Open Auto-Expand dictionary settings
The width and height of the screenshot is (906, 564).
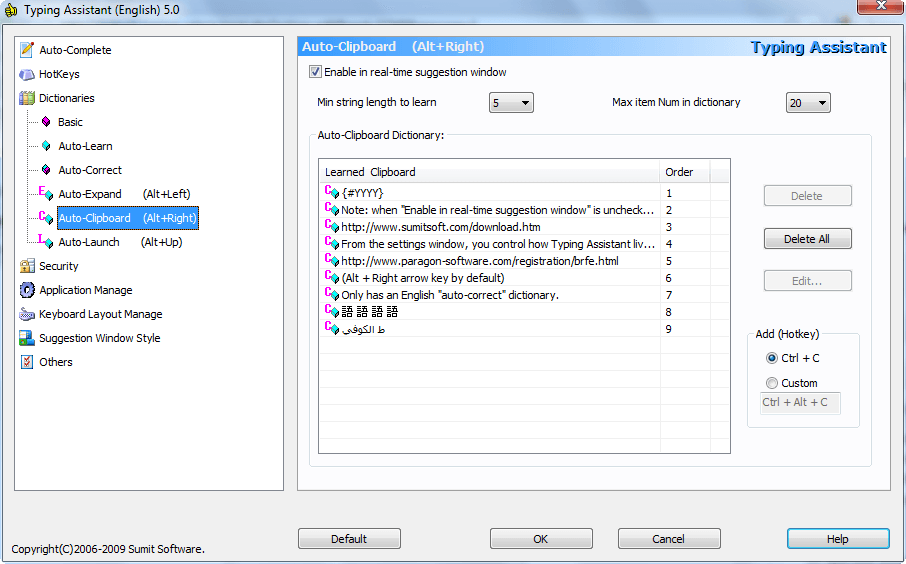90,194
